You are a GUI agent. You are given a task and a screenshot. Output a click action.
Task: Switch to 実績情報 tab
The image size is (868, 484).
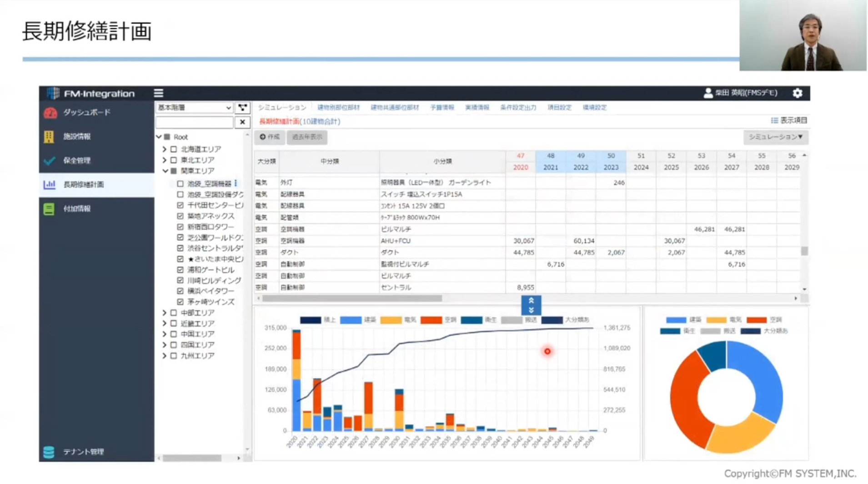477,108
